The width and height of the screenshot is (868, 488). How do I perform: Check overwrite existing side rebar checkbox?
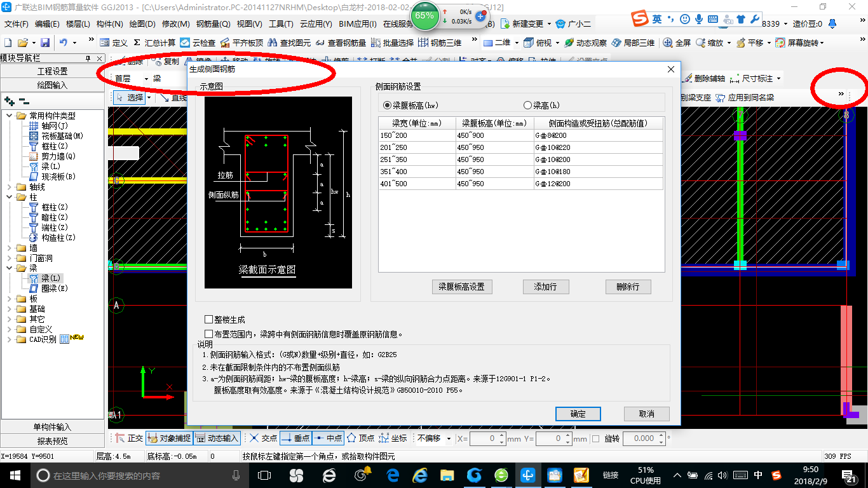click(x=209, y=334)
